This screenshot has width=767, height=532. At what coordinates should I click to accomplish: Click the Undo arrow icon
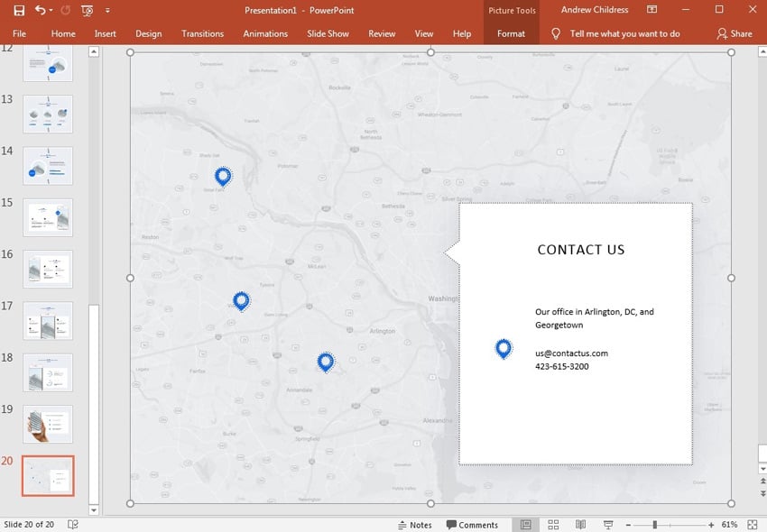click(x=40, y=10)
